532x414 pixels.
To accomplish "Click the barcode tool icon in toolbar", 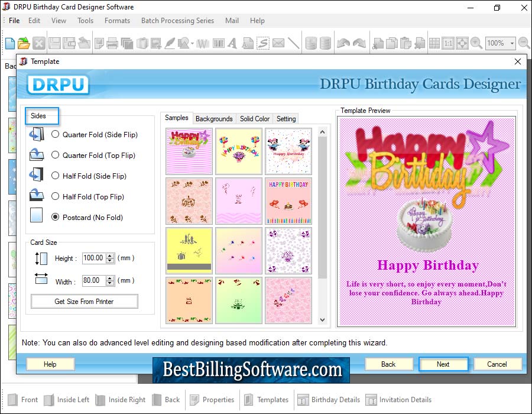I will click(x=219, y=43).
